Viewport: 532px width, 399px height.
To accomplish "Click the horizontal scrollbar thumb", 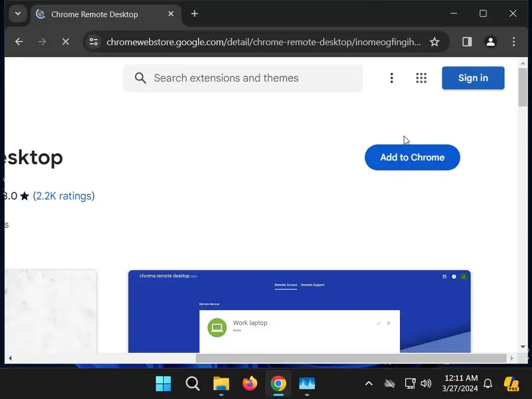I will click(x=351, y=358).
